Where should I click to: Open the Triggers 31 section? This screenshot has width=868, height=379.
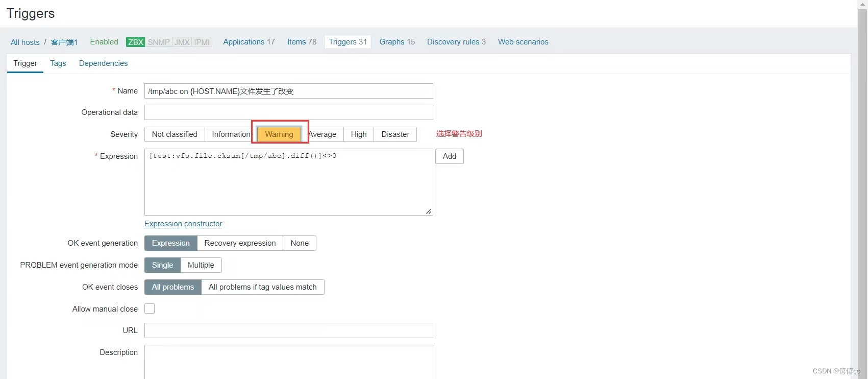[x=348, y=42]
